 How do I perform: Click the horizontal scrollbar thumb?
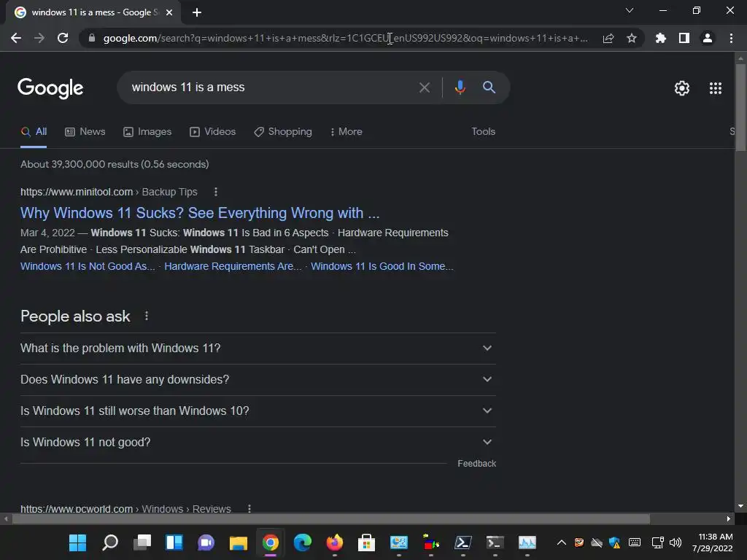click(x=330, y=518)
